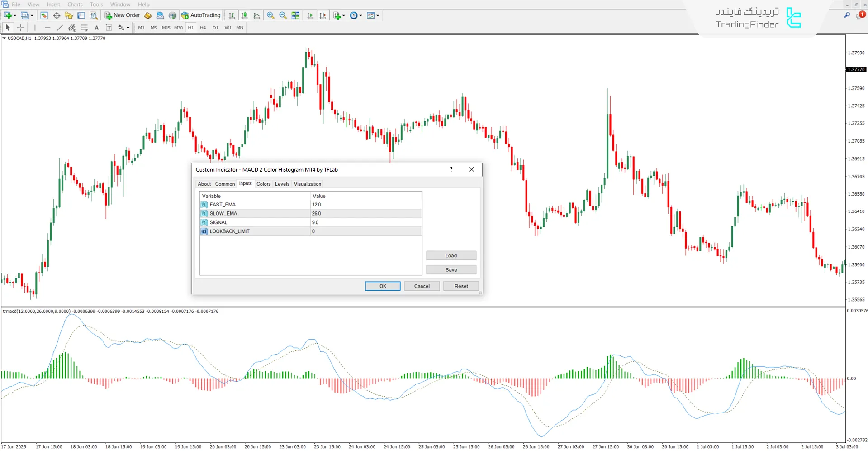
Task: Open the Charts menu
Action: coord(75,5)
